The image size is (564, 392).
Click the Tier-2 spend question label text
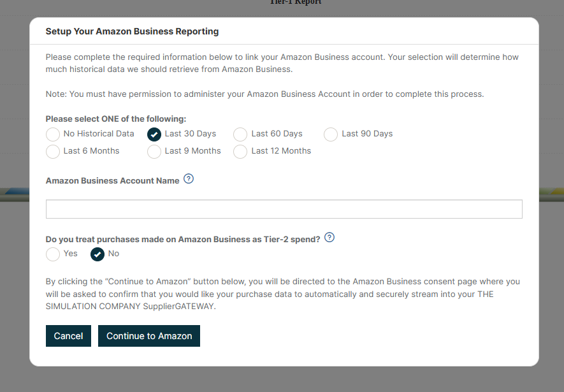183,239
